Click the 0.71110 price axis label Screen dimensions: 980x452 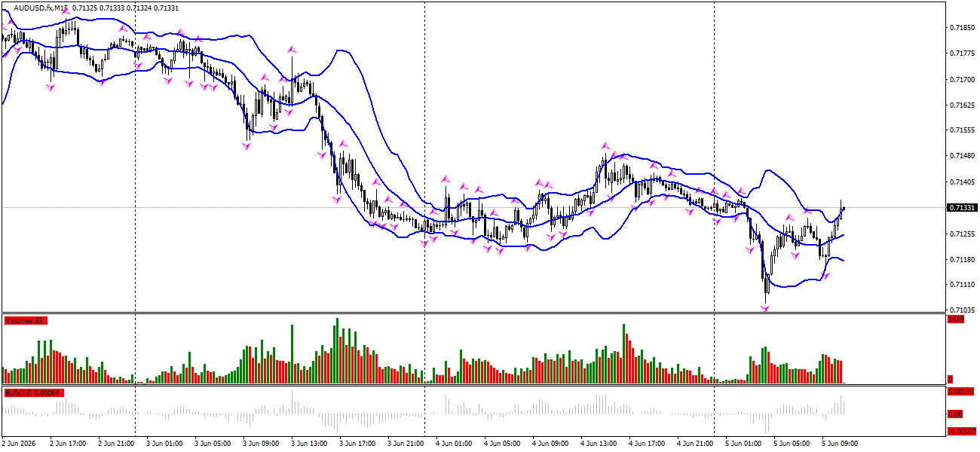961,285
